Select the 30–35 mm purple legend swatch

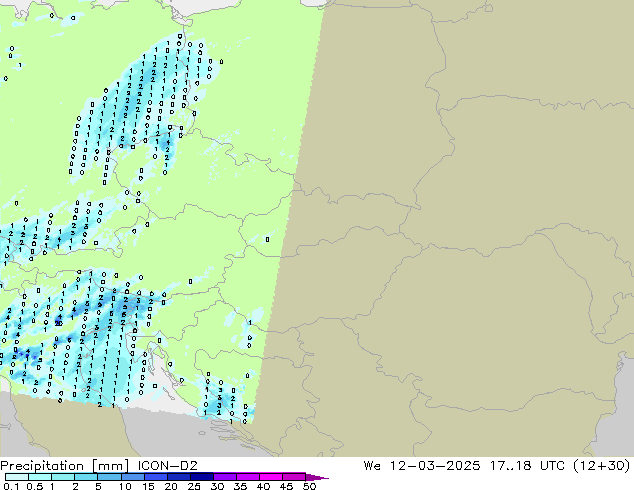coord(224,477)
